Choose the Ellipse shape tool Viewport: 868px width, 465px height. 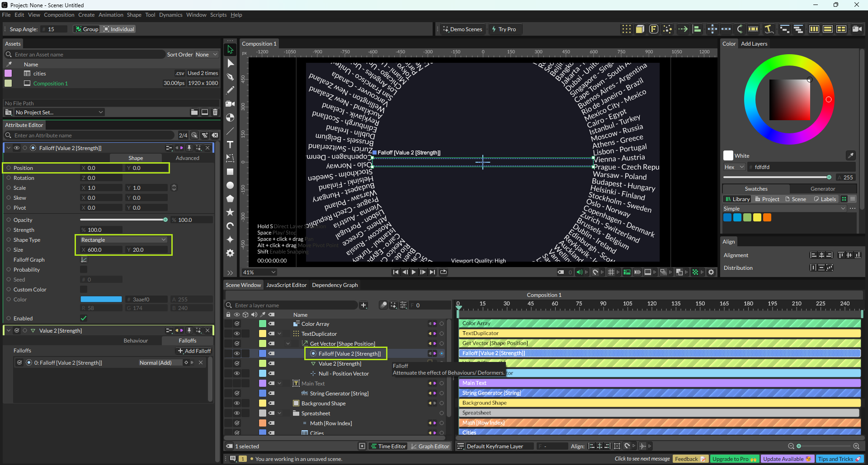(230, 185)
